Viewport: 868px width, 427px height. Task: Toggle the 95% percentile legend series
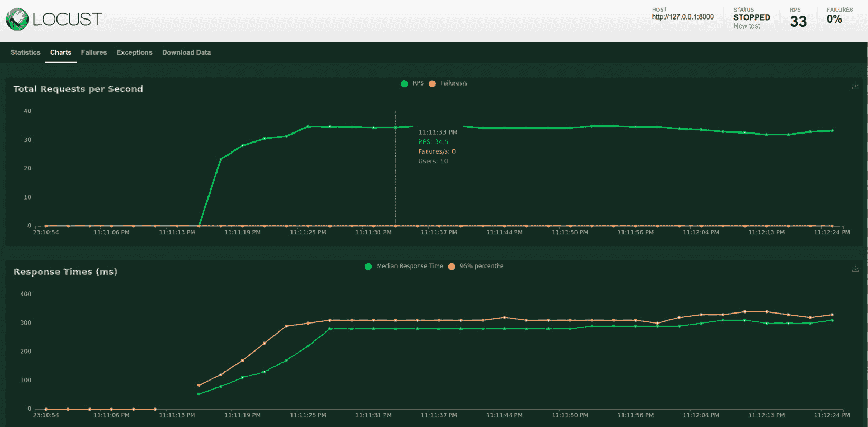tap(476, 266)
